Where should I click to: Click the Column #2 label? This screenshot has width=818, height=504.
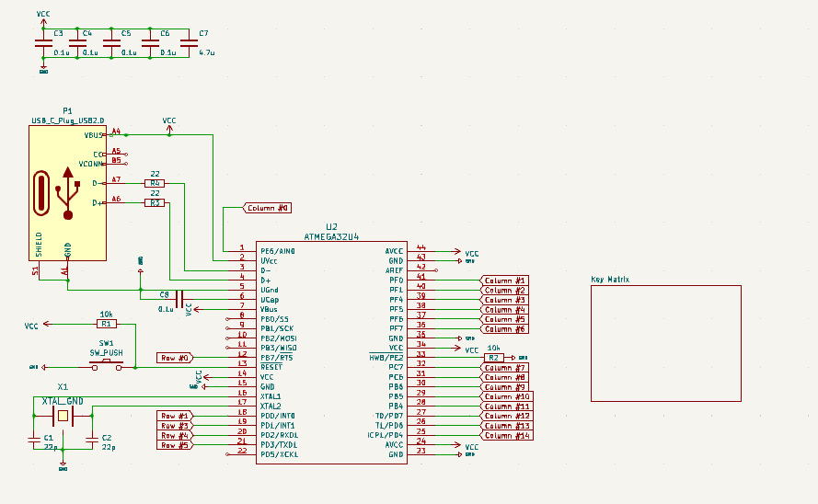pyautogui.click(x=504, y=291)
